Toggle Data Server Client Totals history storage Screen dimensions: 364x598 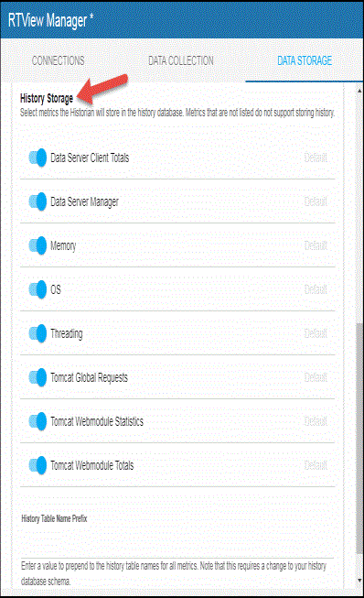point(37,158)
